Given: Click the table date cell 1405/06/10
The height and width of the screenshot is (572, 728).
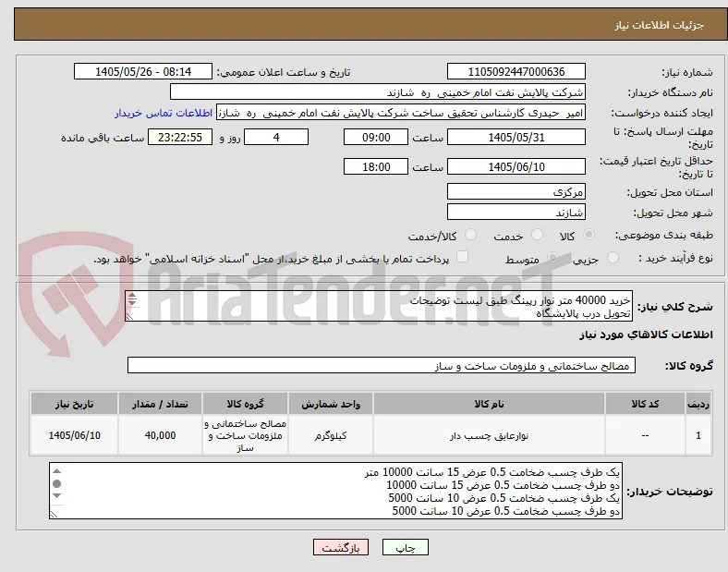Looking at the screenshot, I should pos(74,435).
